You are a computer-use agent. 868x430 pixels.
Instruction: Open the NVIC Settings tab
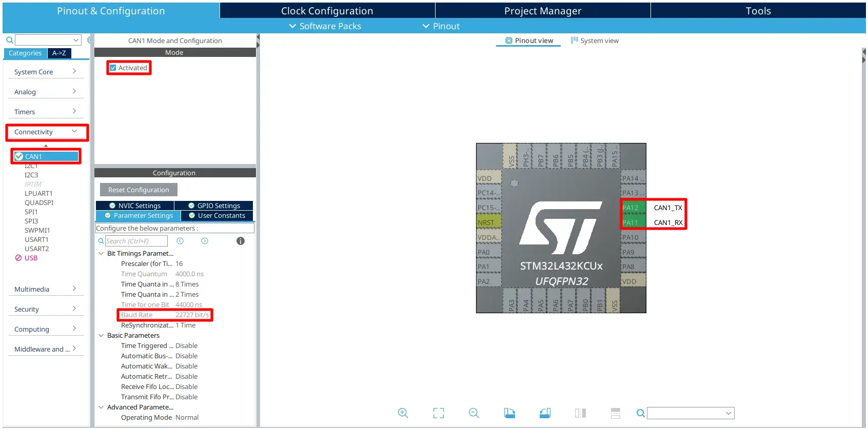click(x=135, y=206)
